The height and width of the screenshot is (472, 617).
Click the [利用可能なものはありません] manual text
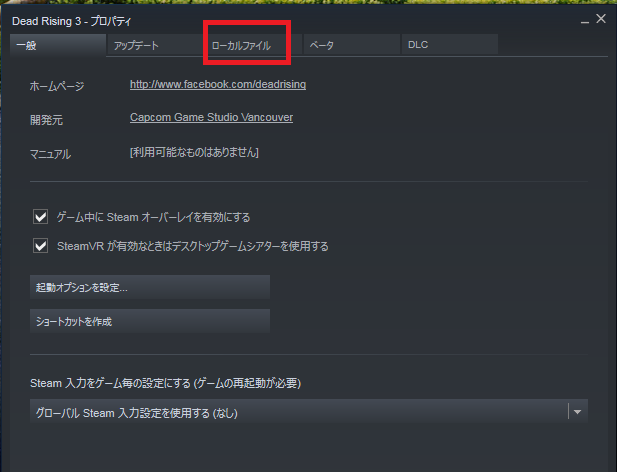pos(194,153)
